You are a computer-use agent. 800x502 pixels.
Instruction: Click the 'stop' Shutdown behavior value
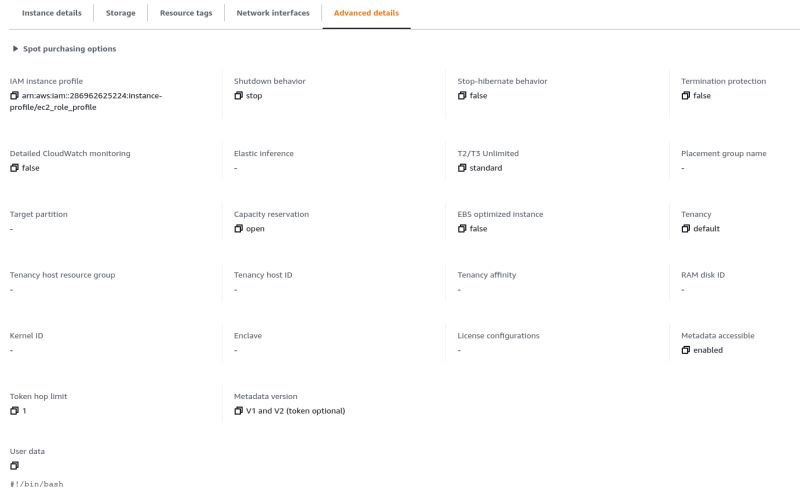click(254, 95)
